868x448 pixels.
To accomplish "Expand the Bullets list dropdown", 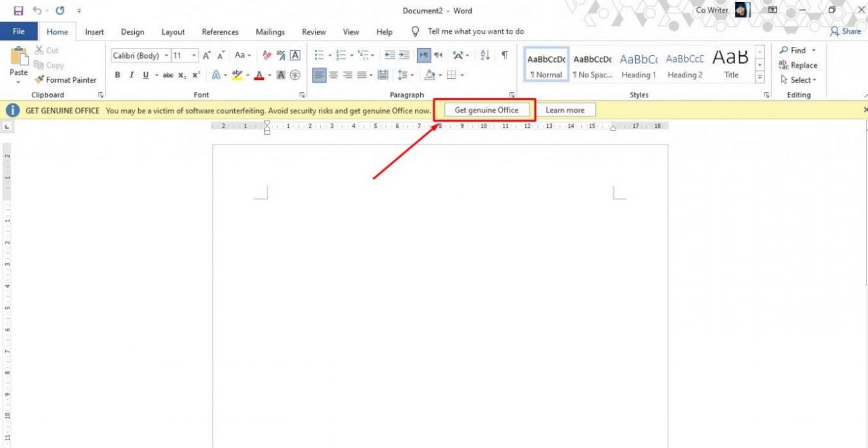I will [330, 55].
